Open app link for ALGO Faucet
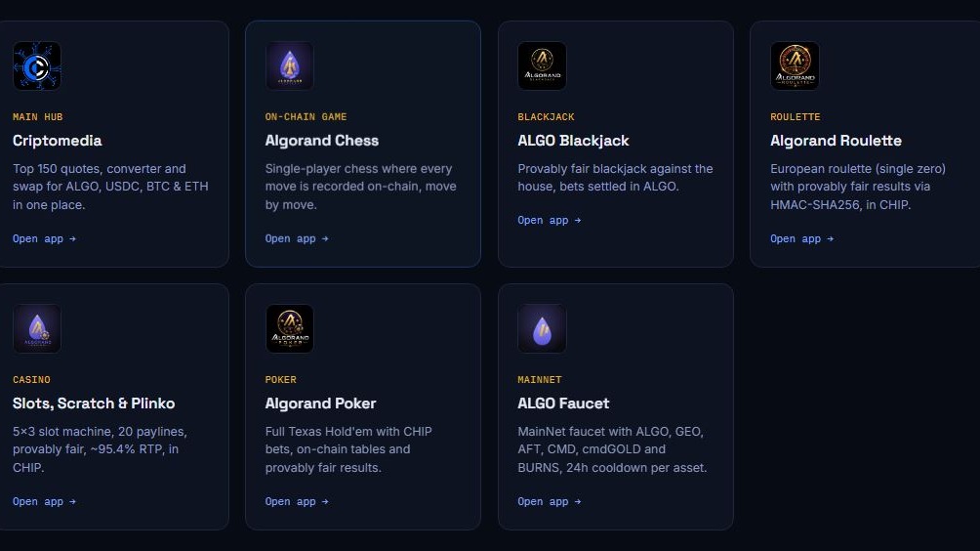 click(550, 501)
